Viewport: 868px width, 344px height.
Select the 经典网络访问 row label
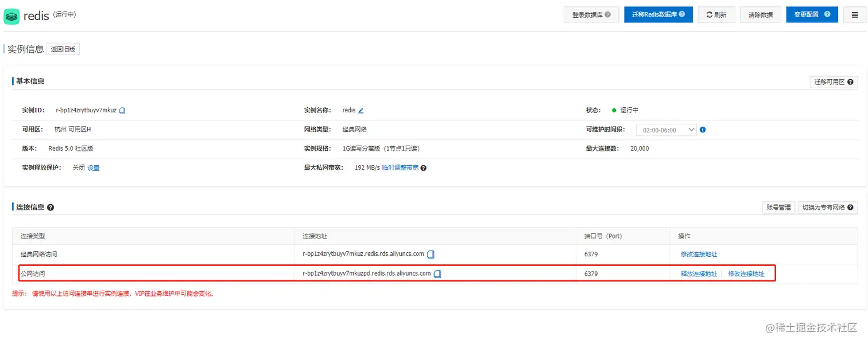tap(39, 254)
